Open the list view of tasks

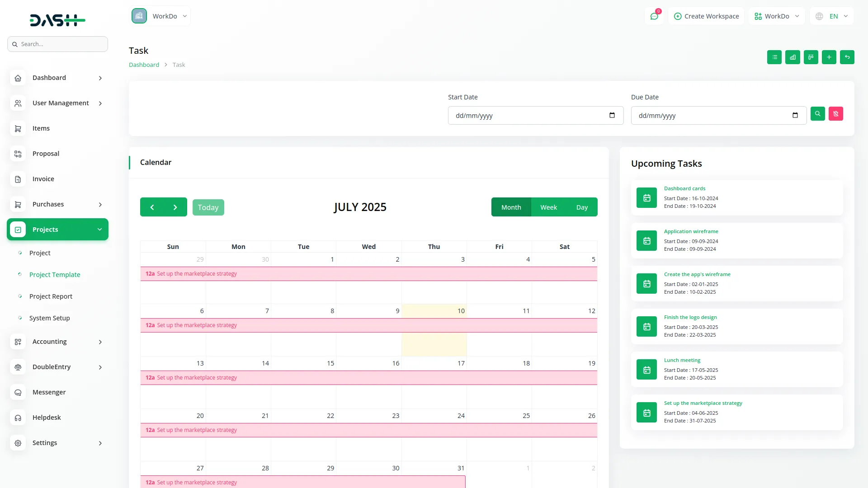[774, 57]
